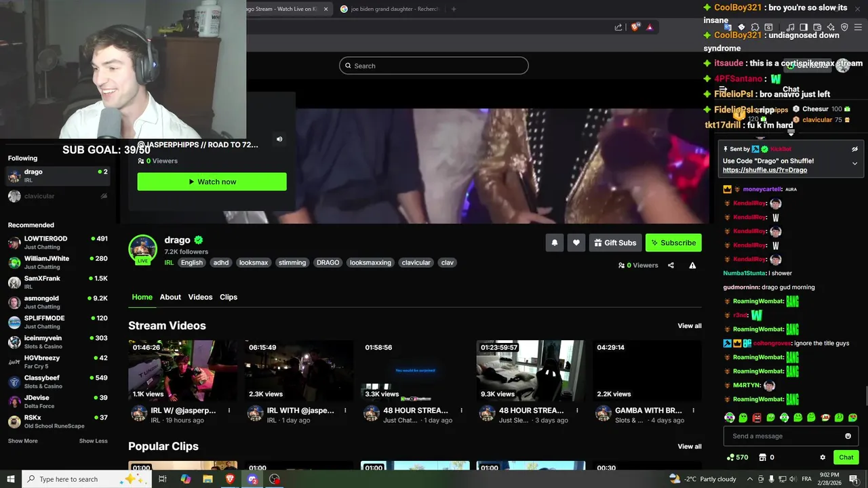Open options for the 'IRL WITH @jaspe...' video

[x=345, y=410]
